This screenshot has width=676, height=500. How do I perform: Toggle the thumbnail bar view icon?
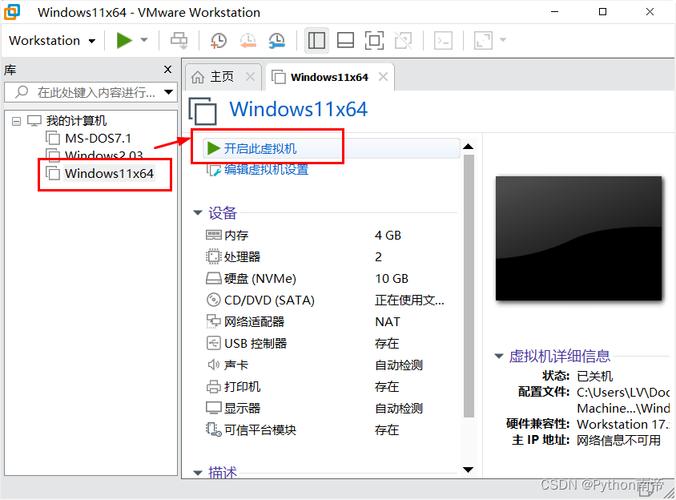(345, 41)
